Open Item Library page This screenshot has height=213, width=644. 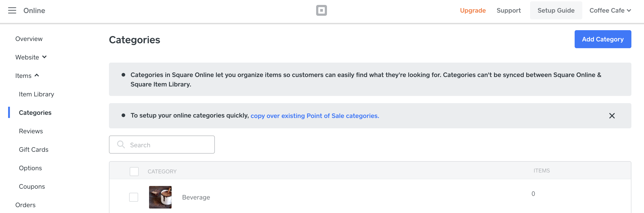[36, 94]
